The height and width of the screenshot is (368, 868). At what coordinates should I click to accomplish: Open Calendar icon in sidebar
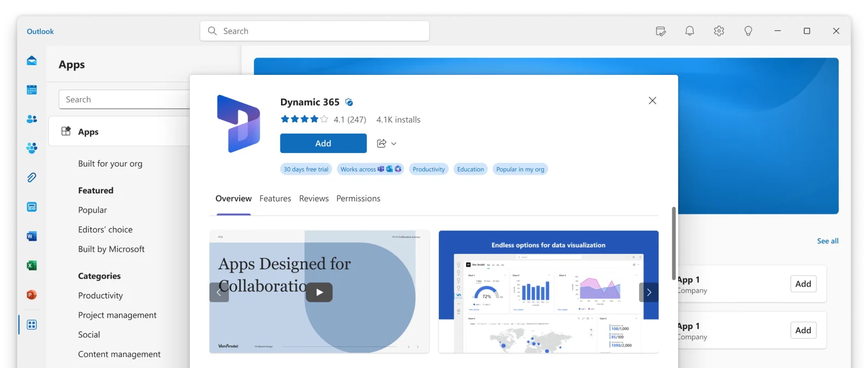click(31, 90)
